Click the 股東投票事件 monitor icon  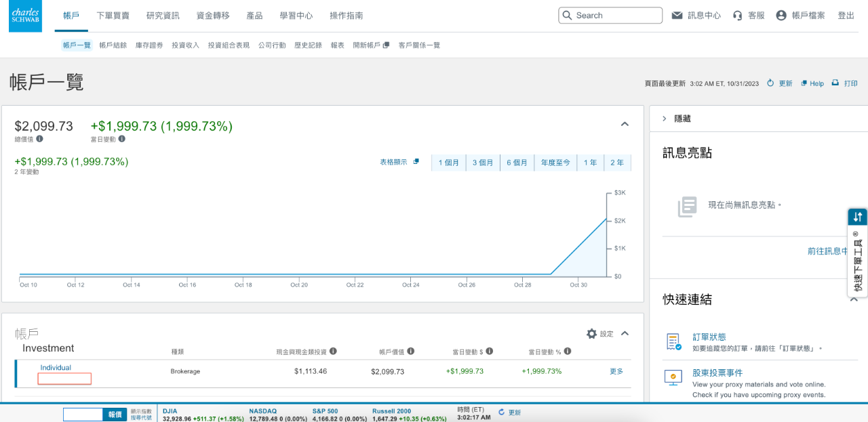673,377
